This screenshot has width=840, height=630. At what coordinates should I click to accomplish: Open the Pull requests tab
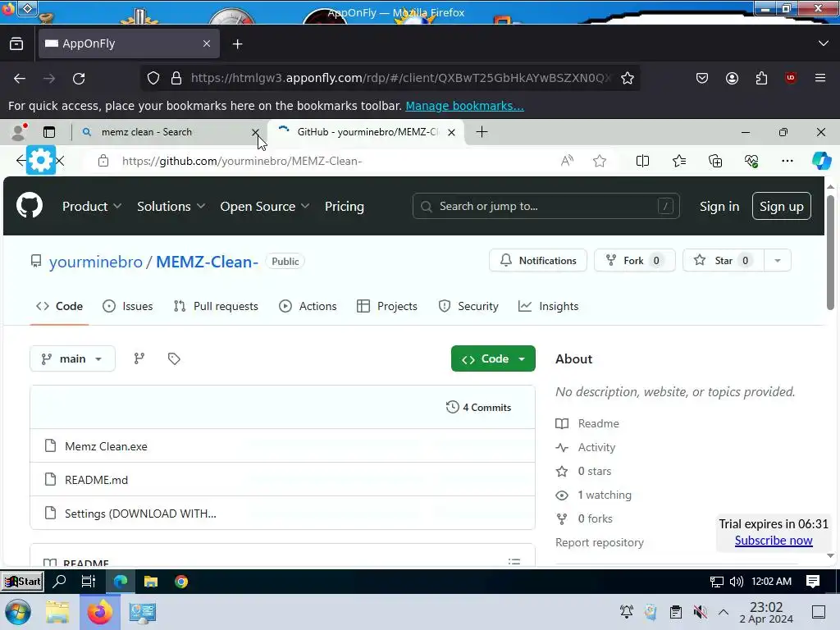[216, 306]
